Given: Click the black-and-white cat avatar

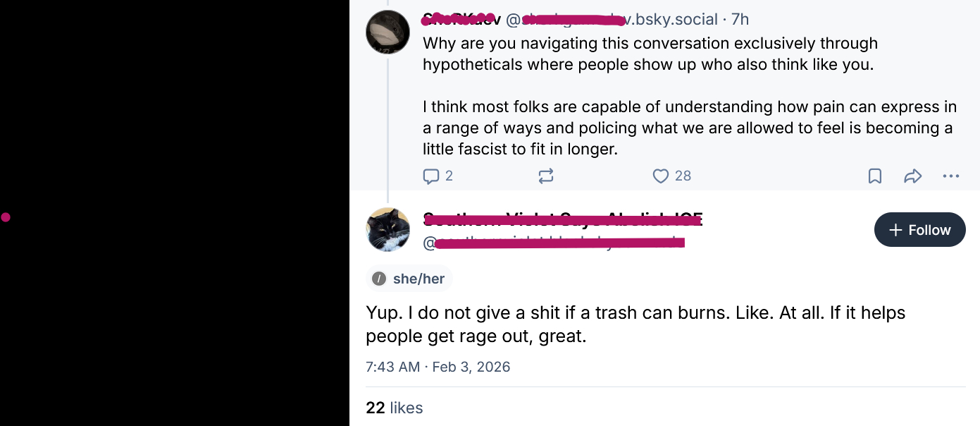Looking at the screenshot, I should 387,230.
